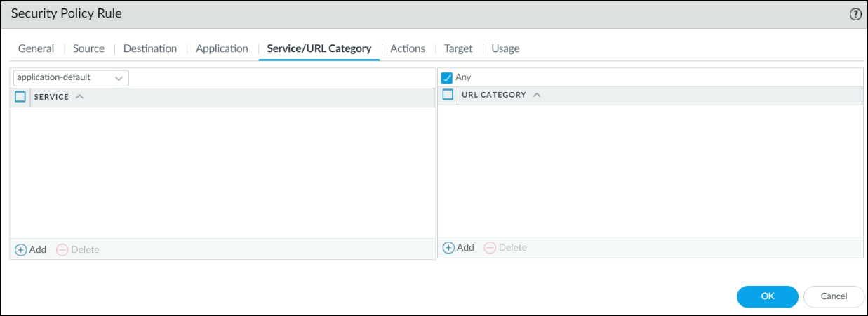This screenshot has width=868, height=316.
Task: Go to the Destination tab
Action: click(x=150, y=48)
